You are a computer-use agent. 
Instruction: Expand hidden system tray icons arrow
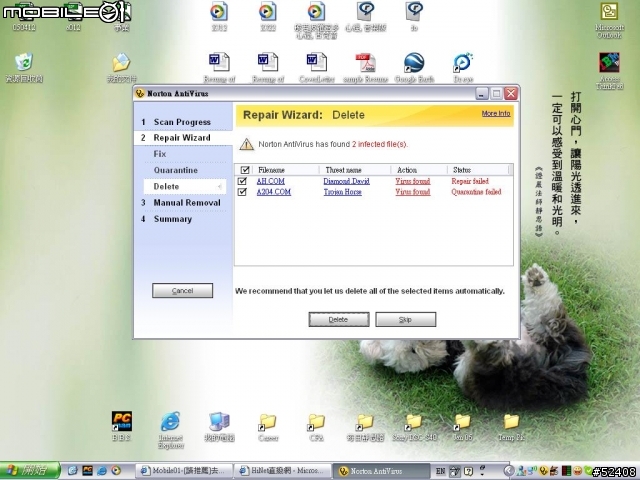(x=509, y=471)
